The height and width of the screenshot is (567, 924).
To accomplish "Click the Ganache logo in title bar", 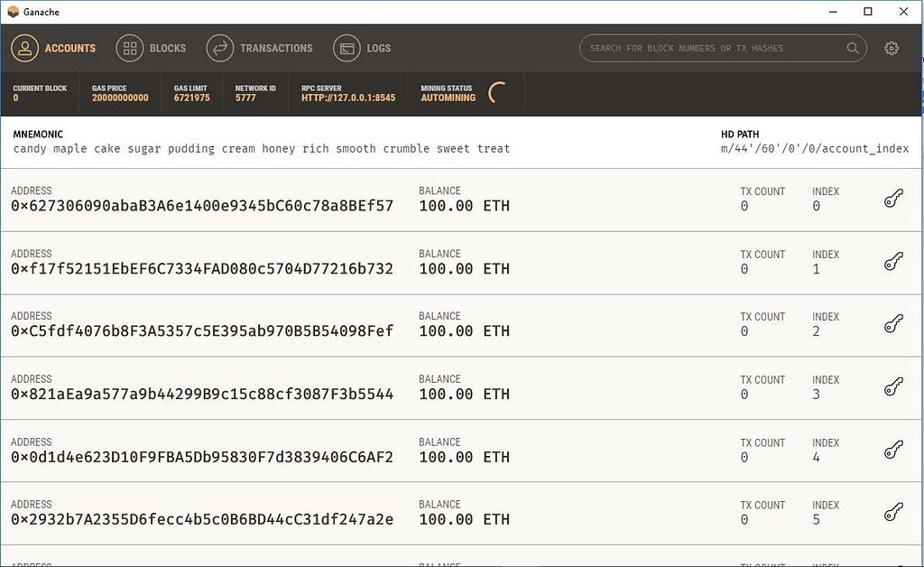I will (13, 12).
